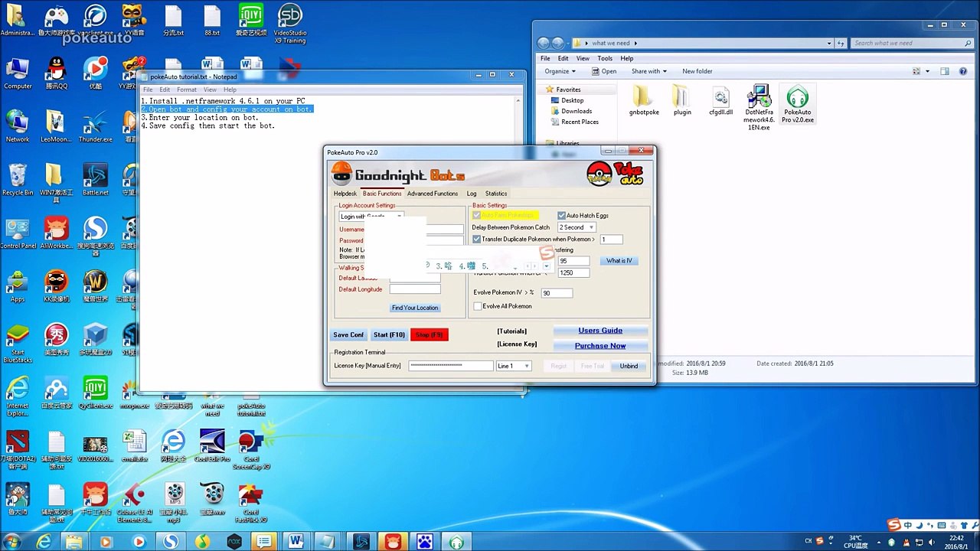Open the Users Guide link

coord(600,331)
